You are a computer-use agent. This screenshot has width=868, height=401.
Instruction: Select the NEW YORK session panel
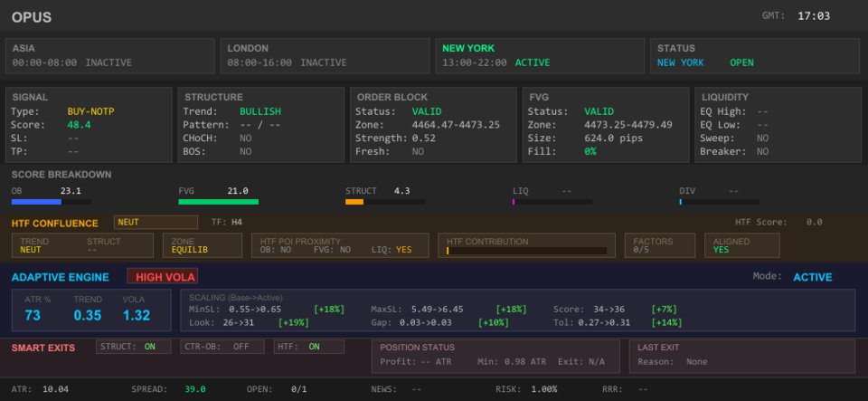[x=540, y=56]
